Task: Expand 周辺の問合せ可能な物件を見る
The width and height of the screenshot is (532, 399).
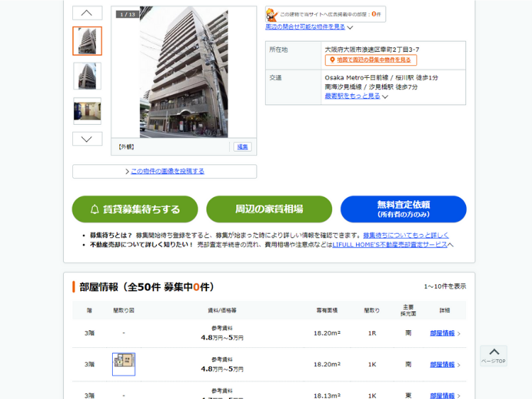Action: point(309,27)
